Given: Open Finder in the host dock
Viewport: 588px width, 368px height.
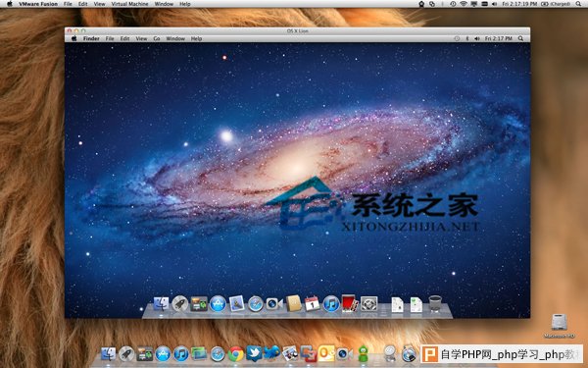Looking at the screenshot, I should coord(109,353).
